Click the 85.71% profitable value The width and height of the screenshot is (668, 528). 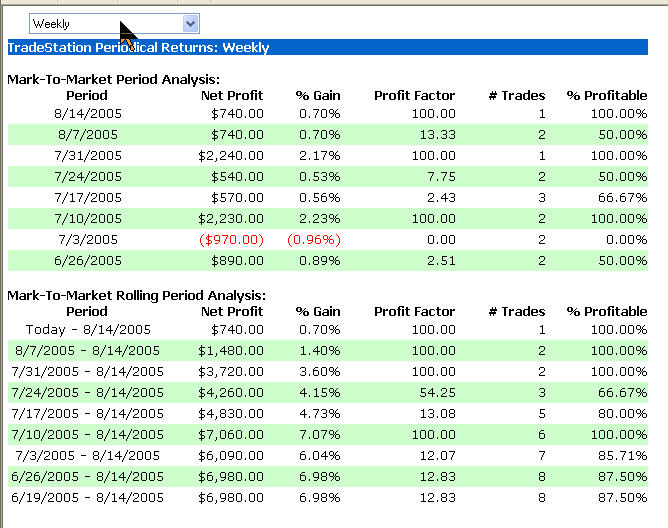tap(623, 456)
